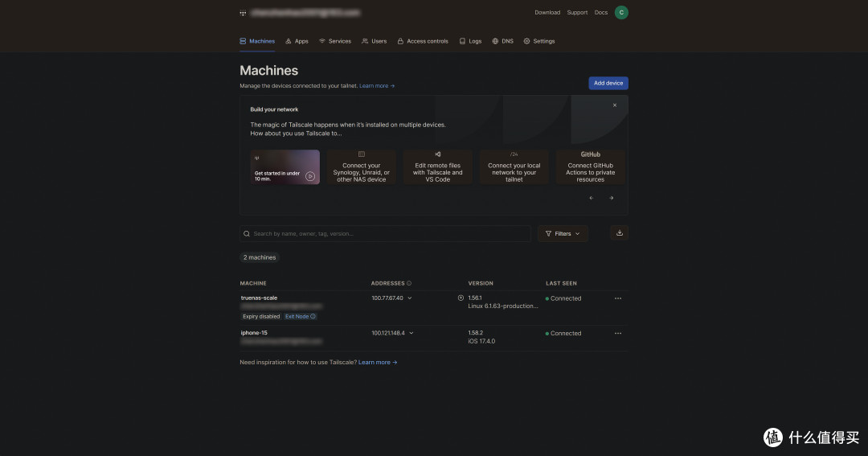
Task: Open the Tailscale logo menu
Action: pyautogui.click(x=243, y=13)
